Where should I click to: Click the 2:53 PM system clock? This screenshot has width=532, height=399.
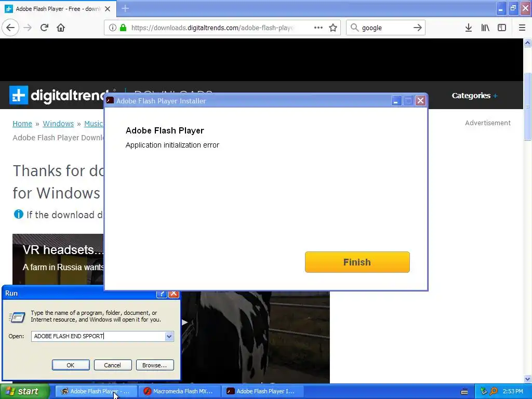[x=513, y=391]
